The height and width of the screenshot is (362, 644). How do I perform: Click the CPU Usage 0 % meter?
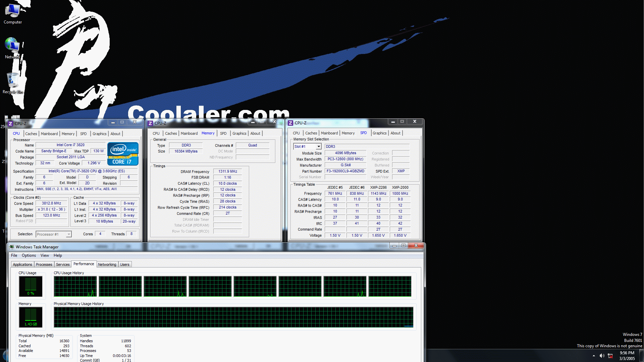[x=31, y=287]
